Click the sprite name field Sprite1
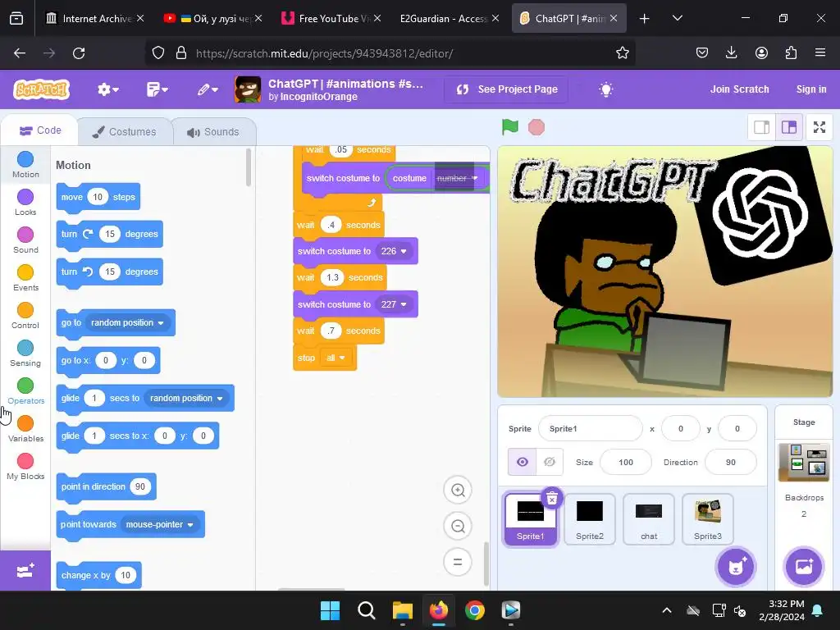Image resolution: width=840 pixels, height=630 pixels. tap(590, 428)
